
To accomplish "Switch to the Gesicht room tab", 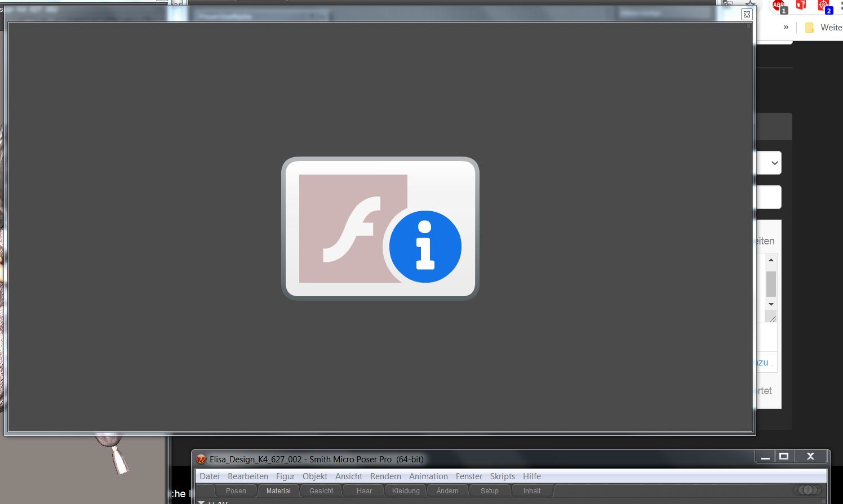I will [321, 491].
